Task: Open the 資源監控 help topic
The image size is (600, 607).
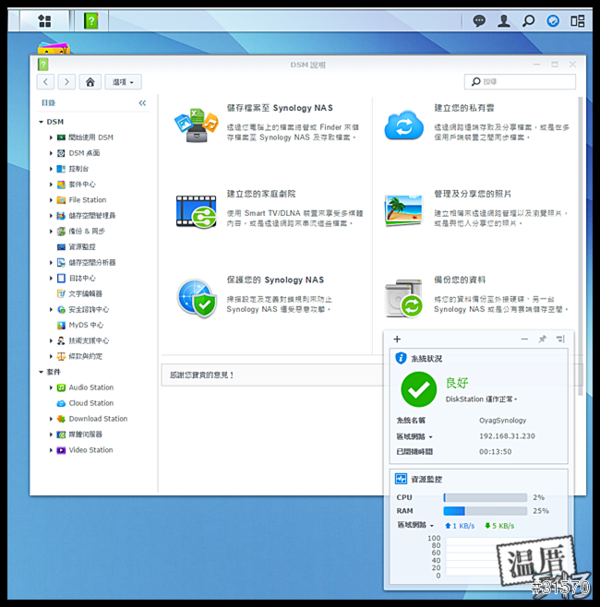Action: click(x=82, y=247)
